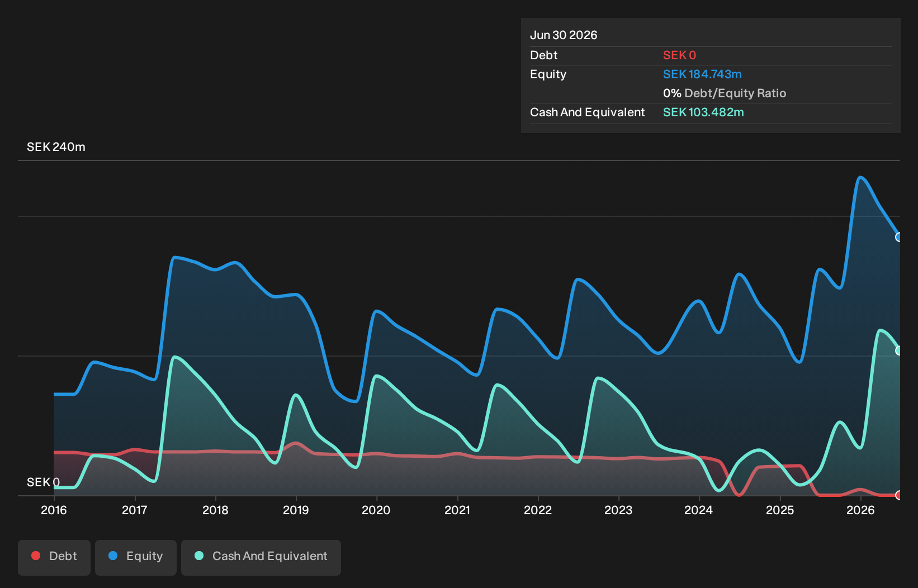Click the red Debt legend dot
918x588 pixels.
tap(36, 556)
